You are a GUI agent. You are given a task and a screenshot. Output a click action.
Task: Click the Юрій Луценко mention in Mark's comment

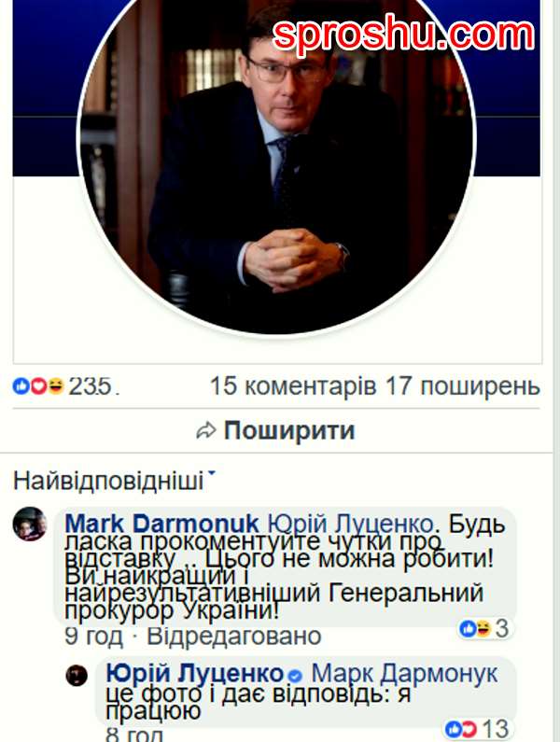point(351,524)
